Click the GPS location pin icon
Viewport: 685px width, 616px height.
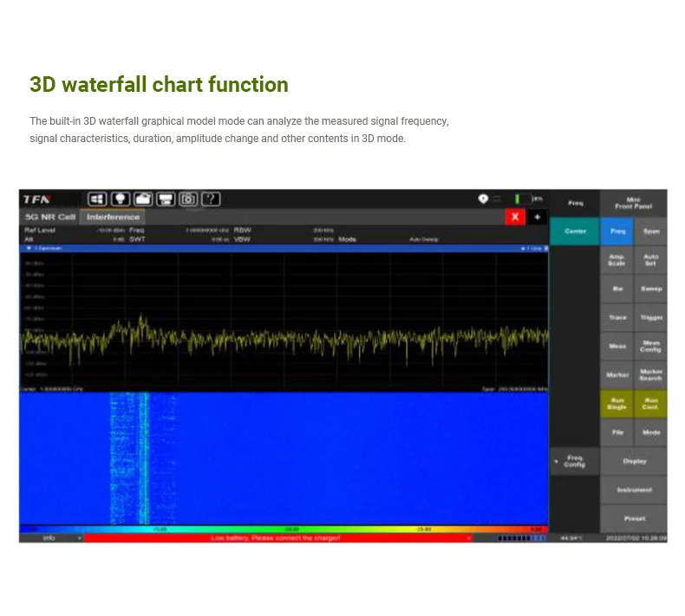[x=483, y=199]
